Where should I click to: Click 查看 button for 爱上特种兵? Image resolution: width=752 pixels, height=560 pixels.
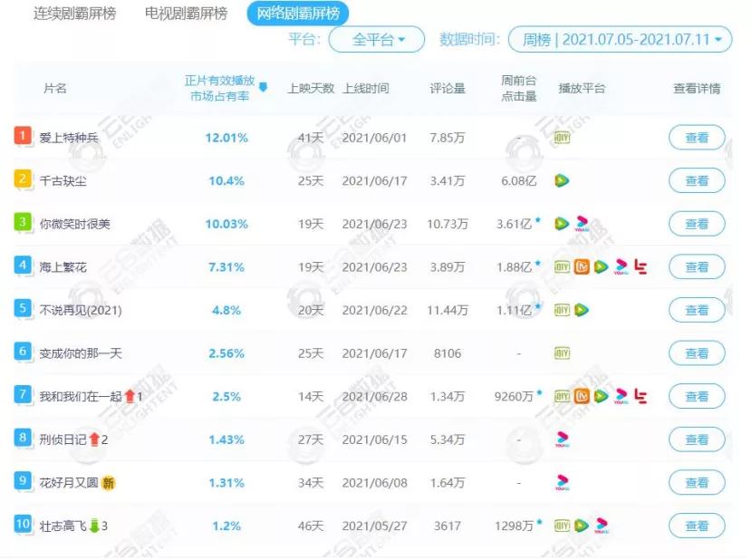697,138
